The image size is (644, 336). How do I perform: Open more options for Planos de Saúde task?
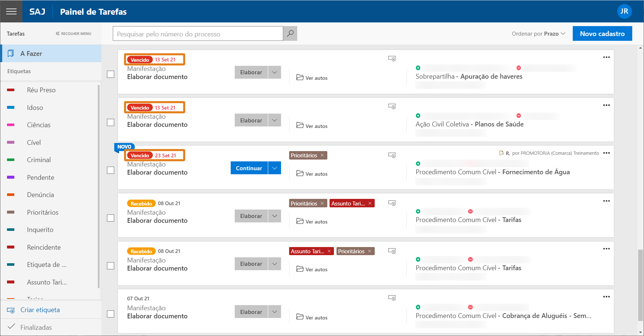(x=606, y=105)
